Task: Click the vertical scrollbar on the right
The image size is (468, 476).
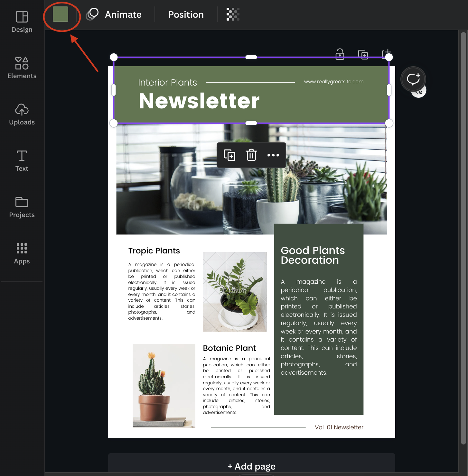Action: pos(463,238)
